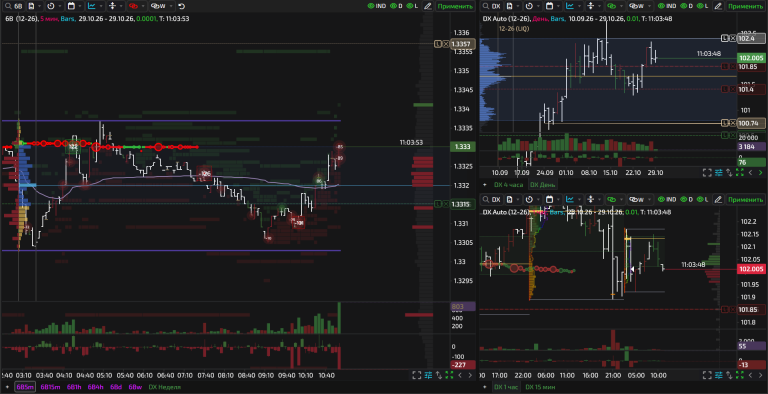Click the template file icon in 6B chart toolbar

31,6
